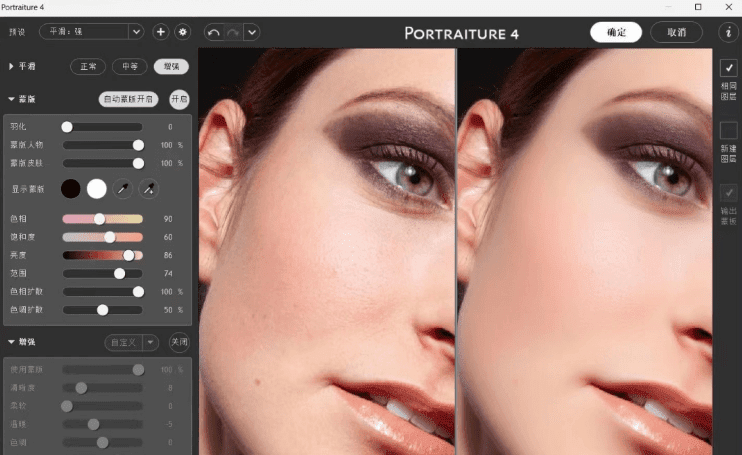Select the 中等 smoothing level
742x455 pixels.
point(129,67)
